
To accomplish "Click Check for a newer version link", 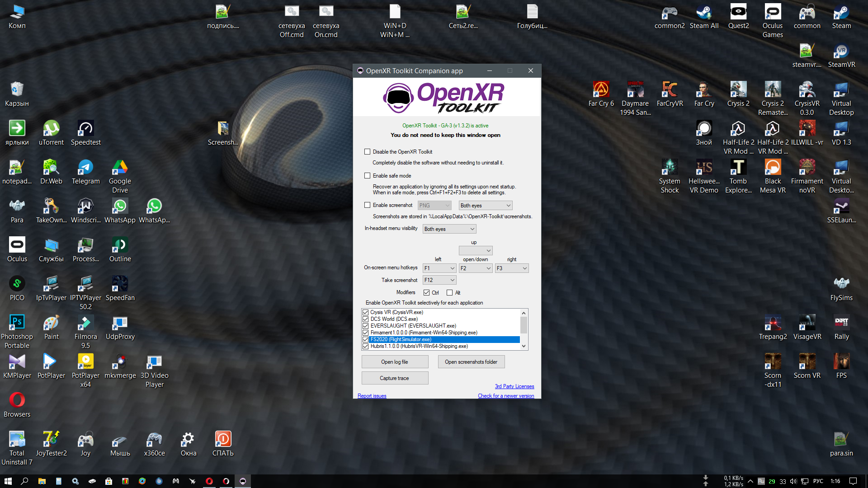I will 505,396.
